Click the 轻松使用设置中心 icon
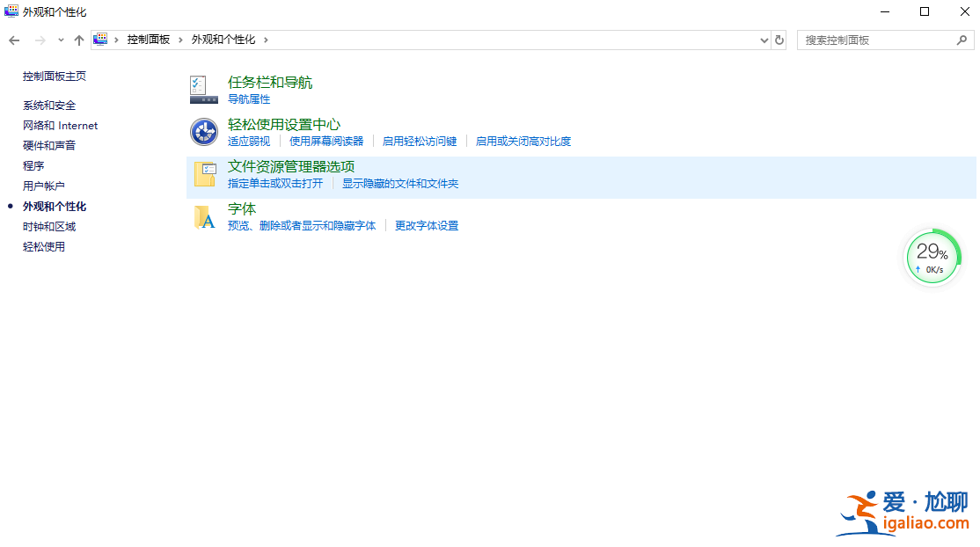The width and height of the screenshot is (980, 547). tap(203, 130)
